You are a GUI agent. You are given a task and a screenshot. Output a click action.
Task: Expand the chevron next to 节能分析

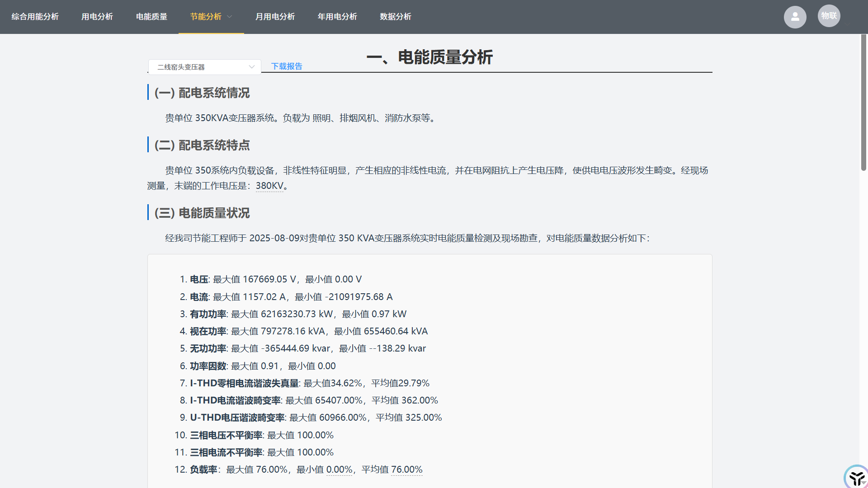(x=230, y=17)
